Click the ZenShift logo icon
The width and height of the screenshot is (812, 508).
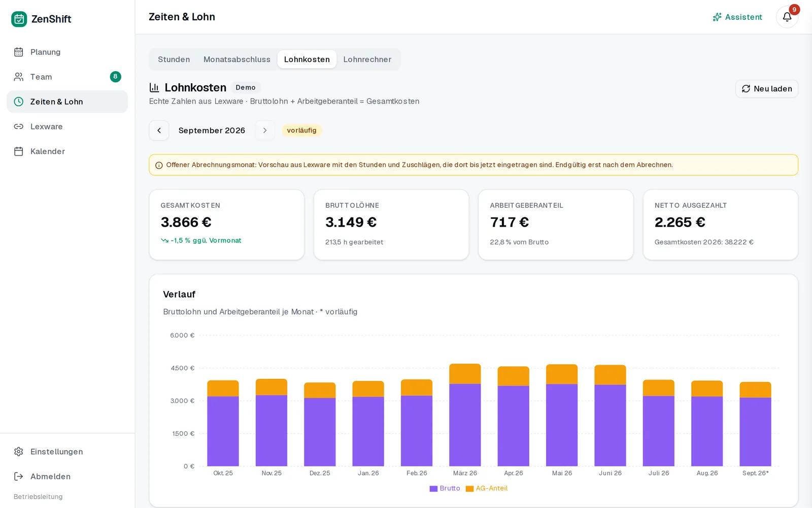19,19
